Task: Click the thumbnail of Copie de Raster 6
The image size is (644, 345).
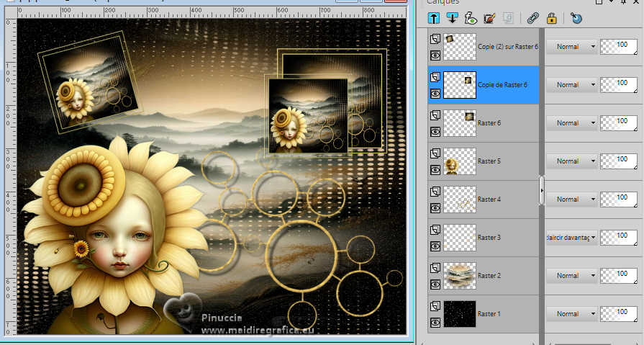Action: click(x=460, y=85)
